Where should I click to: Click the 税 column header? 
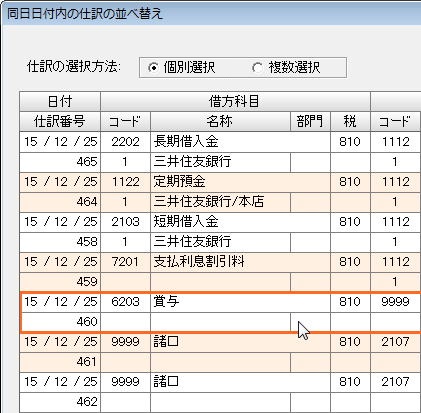350,121
